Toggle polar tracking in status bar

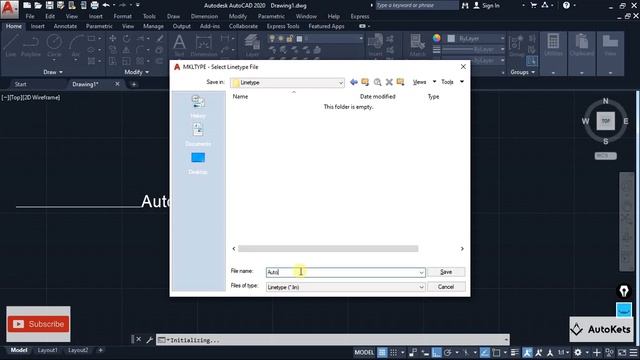tap(448, 352)
